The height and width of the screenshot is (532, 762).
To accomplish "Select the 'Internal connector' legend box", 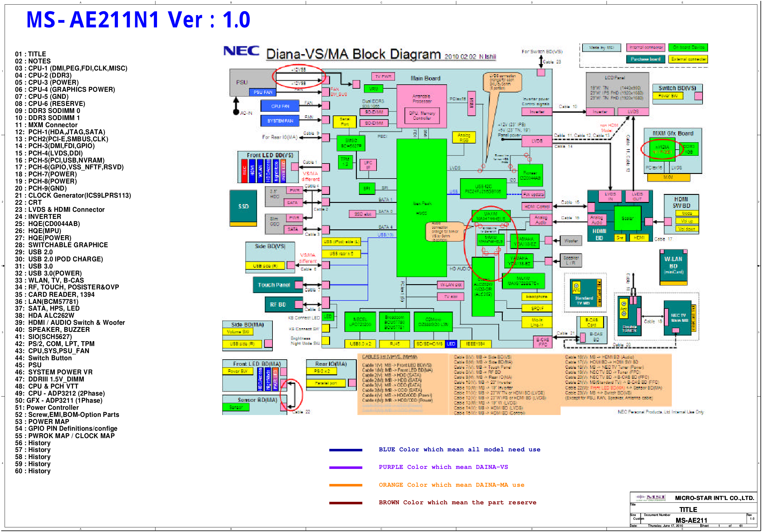I will 646,48.
